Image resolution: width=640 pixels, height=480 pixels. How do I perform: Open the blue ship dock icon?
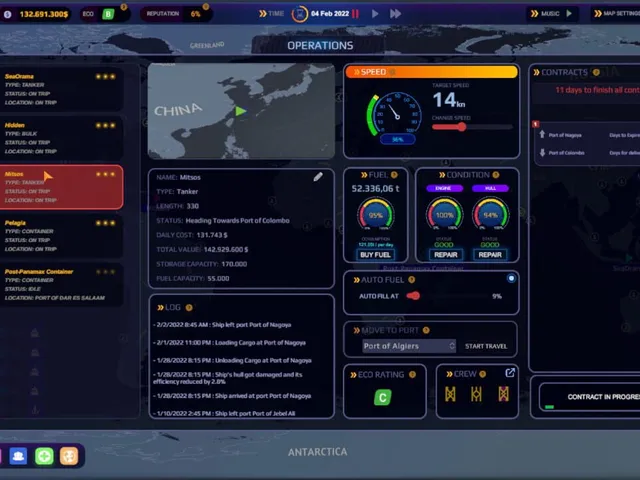pos(18,456)
